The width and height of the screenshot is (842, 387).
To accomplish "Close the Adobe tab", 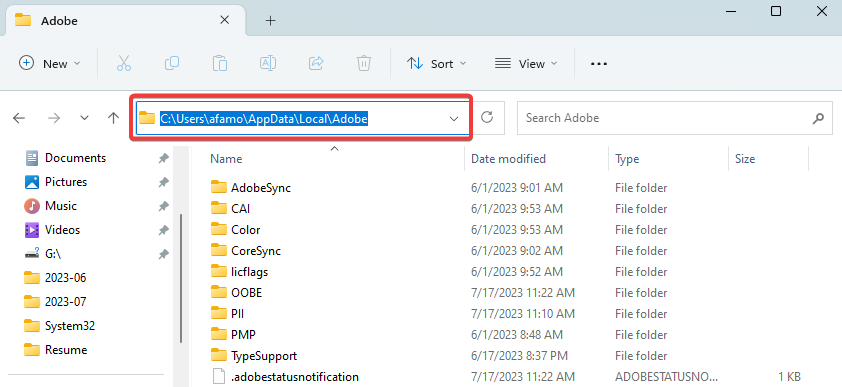I will (225, 20).
